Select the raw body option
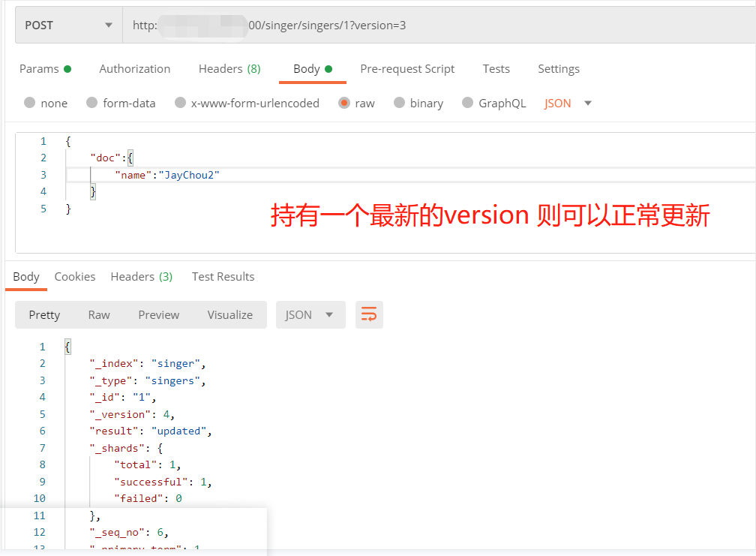The height and width of the screenshot is (556, 756). coord(356,104)
